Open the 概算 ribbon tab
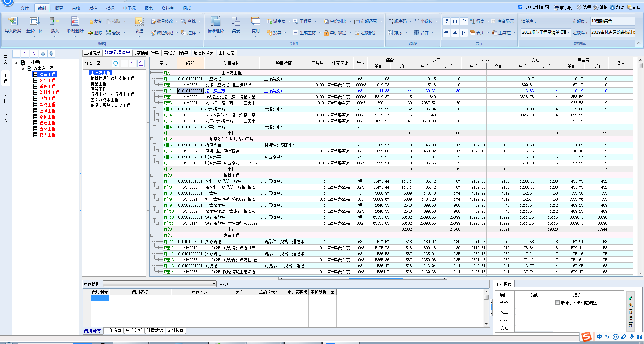This screenshot has height=344, width=644. (59, 8)
